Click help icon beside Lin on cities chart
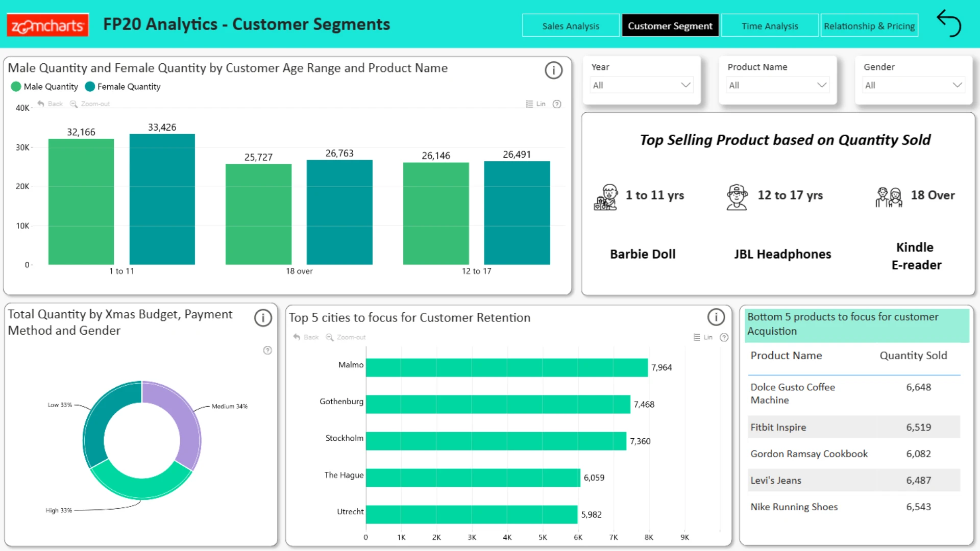The image size is (980, 551). (x=724, y=337)
